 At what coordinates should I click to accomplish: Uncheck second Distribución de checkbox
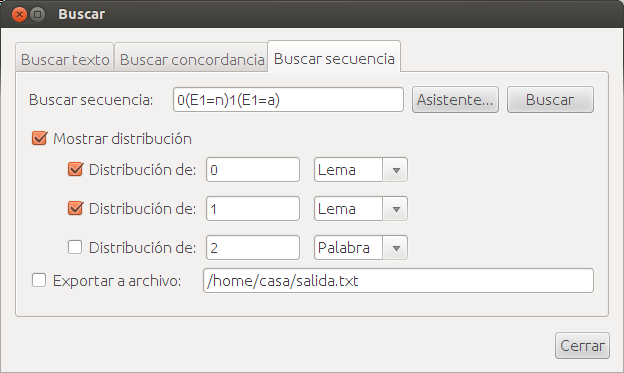pos(75,209)
